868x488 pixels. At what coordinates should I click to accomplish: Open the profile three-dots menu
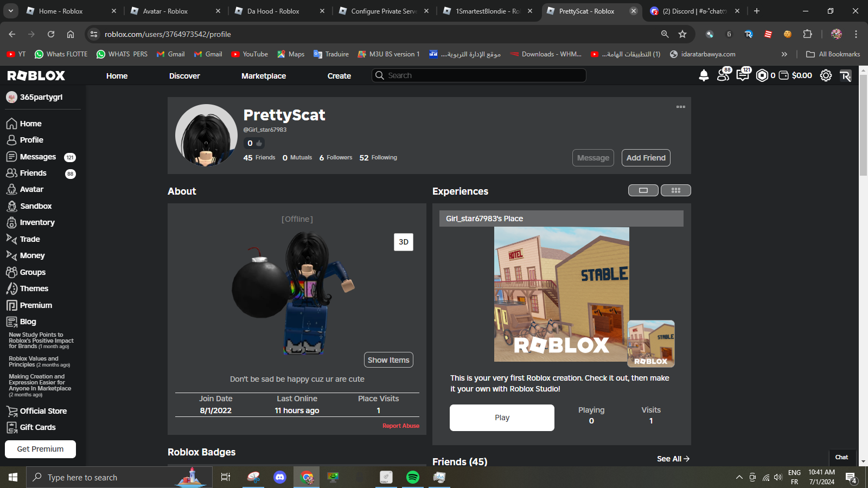coord(681,107)
